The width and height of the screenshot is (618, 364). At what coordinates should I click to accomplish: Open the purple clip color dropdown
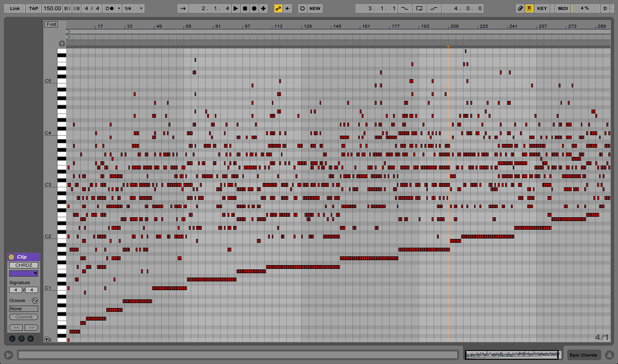pos(24,274)
